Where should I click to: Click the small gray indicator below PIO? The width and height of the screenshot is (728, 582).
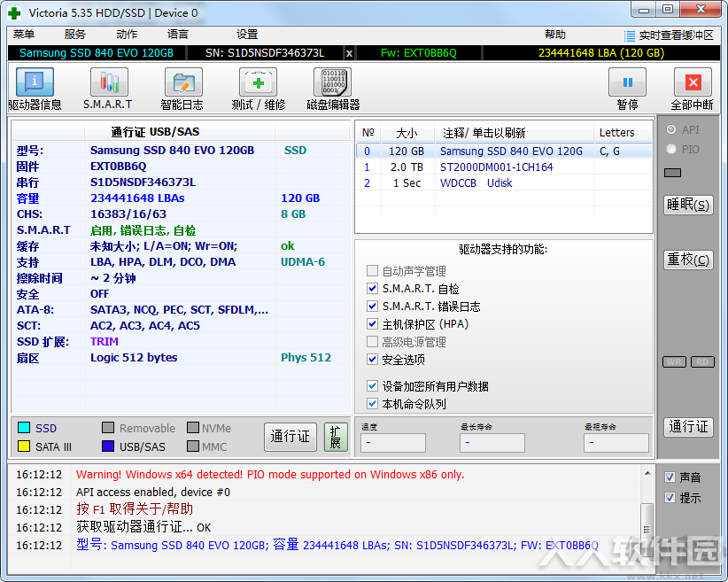click(x=672, y=173)
